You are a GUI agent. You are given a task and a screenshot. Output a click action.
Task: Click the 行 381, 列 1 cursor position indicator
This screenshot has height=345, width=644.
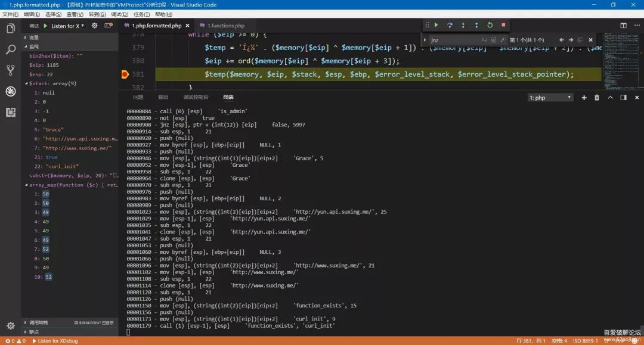[x=531, y=341]
